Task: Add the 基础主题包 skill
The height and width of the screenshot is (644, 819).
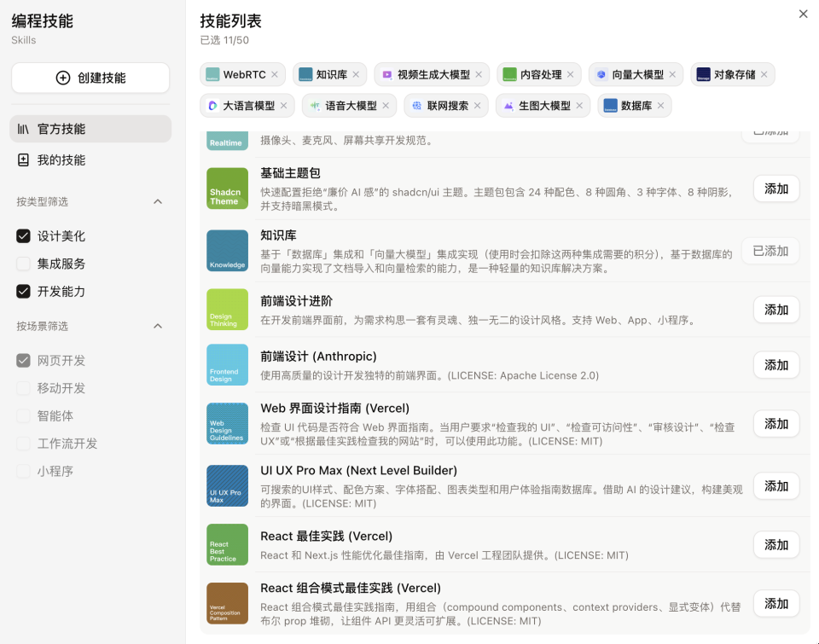Action: [x=776, y=189]
